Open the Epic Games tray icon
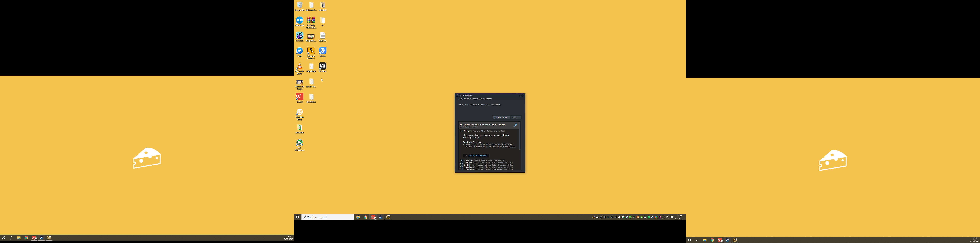Viewport: 980px width, 243px height. click(x=605, y=217)
